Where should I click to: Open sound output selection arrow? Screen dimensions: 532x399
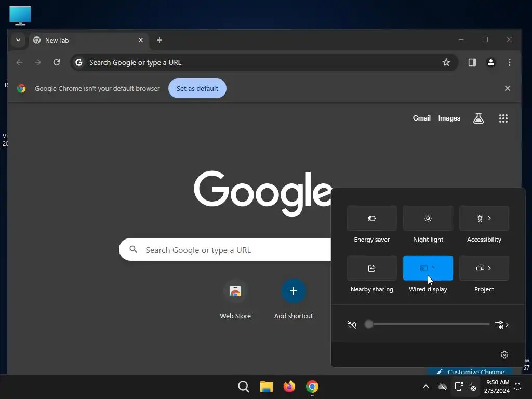coord(501,325)
